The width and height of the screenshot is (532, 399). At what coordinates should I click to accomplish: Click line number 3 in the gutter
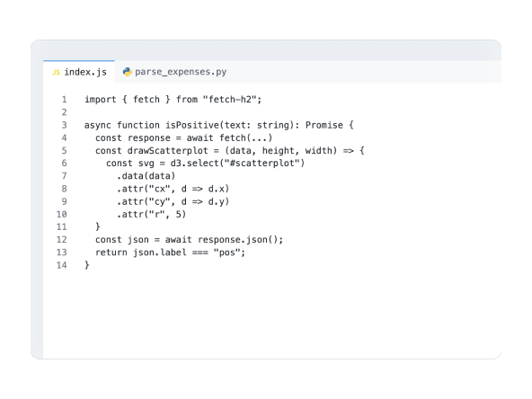point(64,125)
